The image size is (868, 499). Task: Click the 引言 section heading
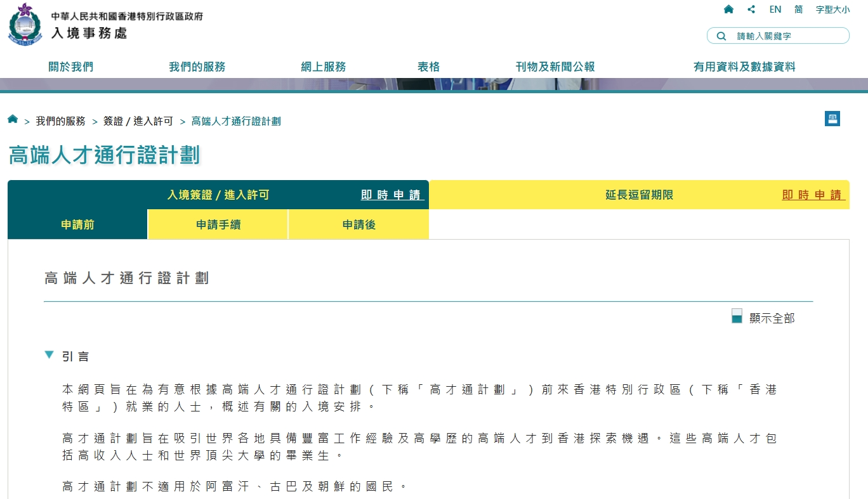(76, 356)
